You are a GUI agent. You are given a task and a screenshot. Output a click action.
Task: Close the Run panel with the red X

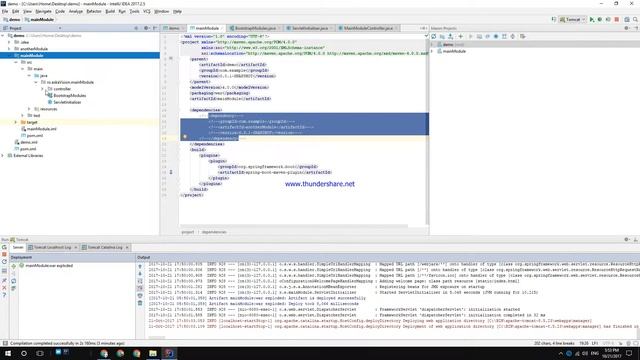point(4,288)
